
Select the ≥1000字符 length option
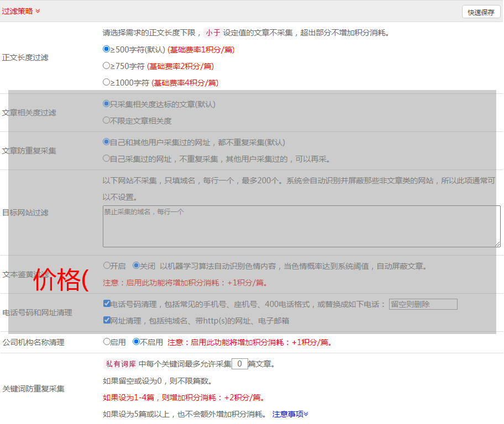click(x=107, y=82)
